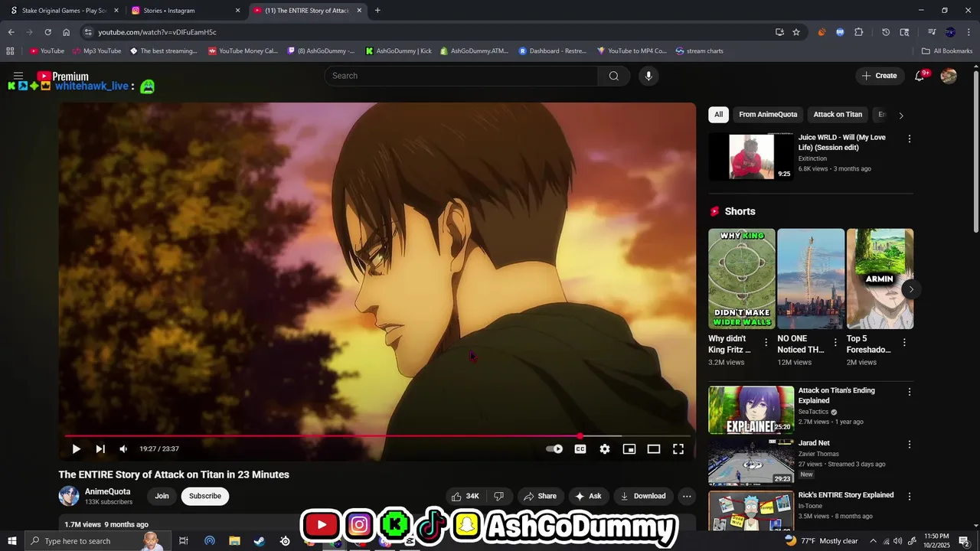Switch to theater mode
Image resolution: width=980 pixels, height=551 pixels.
click(x=654, y=449)
